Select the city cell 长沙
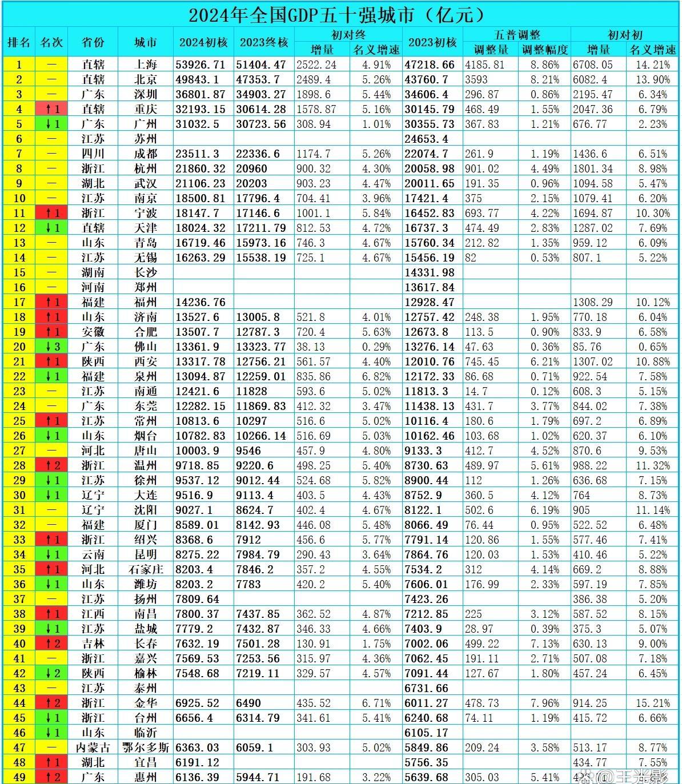Image resolution: width=682 pixels, height=784 pixels. (x=146, y=272)
